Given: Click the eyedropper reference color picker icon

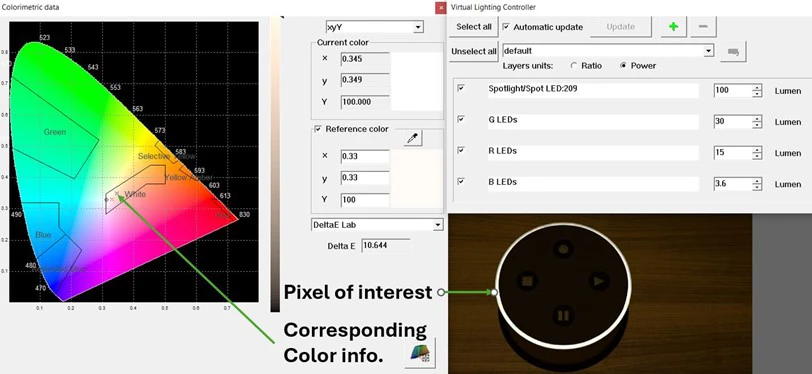Looking at the screenshot, I should pos(413,138).
